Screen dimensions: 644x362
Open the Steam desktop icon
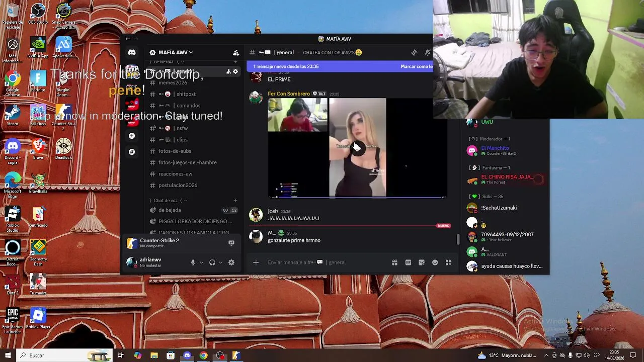click(x=13, y=115)
